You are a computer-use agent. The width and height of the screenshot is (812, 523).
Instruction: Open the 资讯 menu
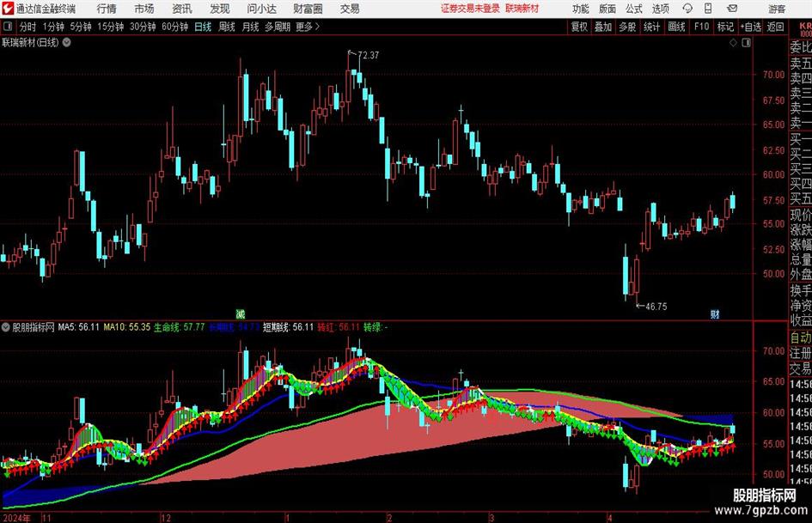[x=182, y=9]
